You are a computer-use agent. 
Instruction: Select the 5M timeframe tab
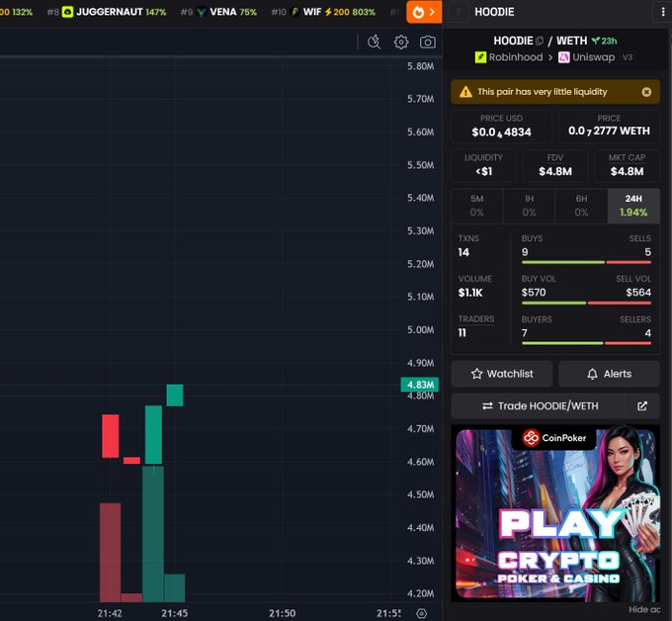(x=477, y=206)
